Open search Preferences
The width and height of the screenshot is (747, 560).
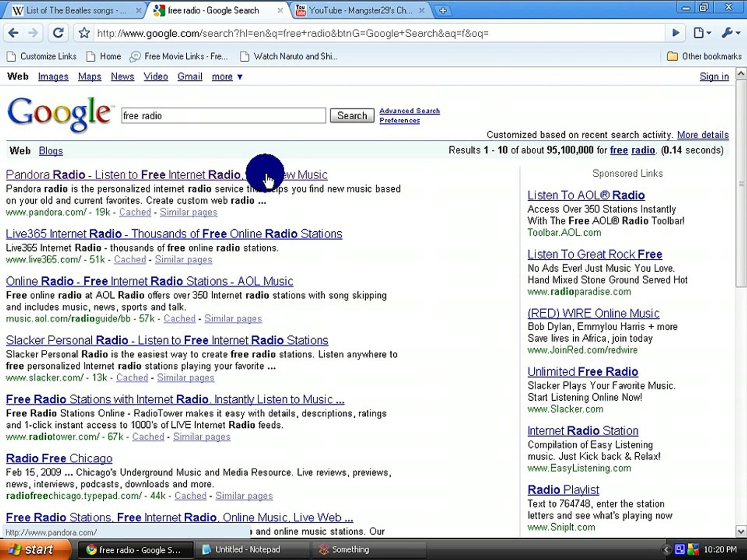(399, 120)
